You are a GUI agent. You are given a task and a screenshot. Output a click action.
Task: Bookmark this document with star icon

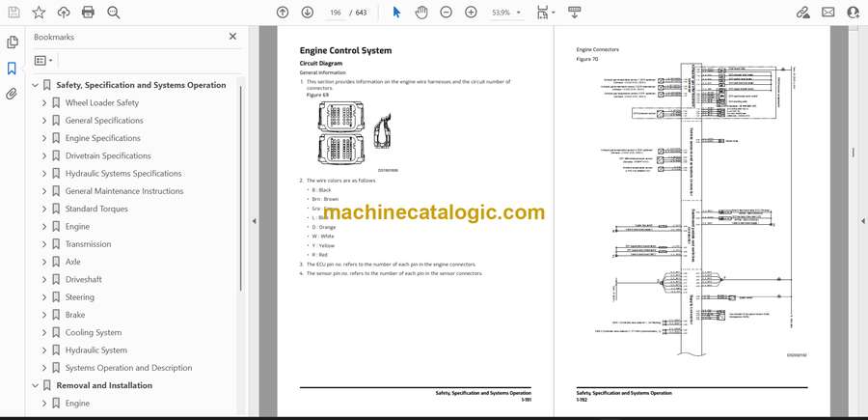point(39,13)
